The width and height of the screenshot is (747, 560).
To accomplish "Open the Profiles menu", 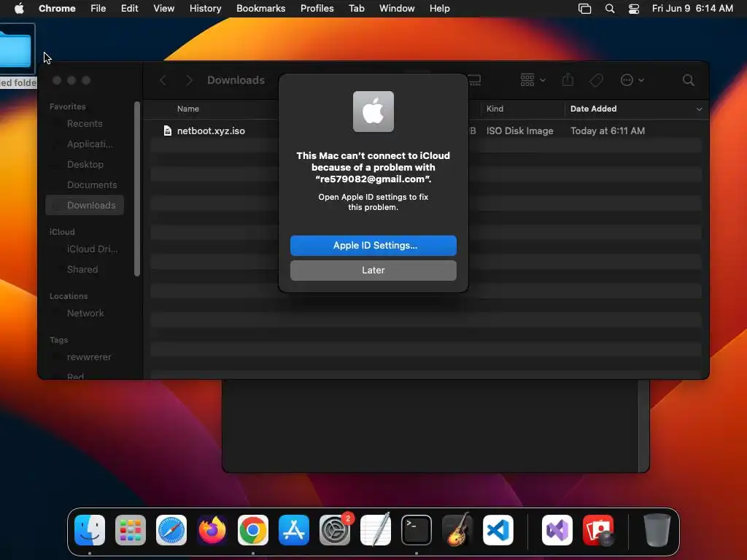I will tap(317, 9).
